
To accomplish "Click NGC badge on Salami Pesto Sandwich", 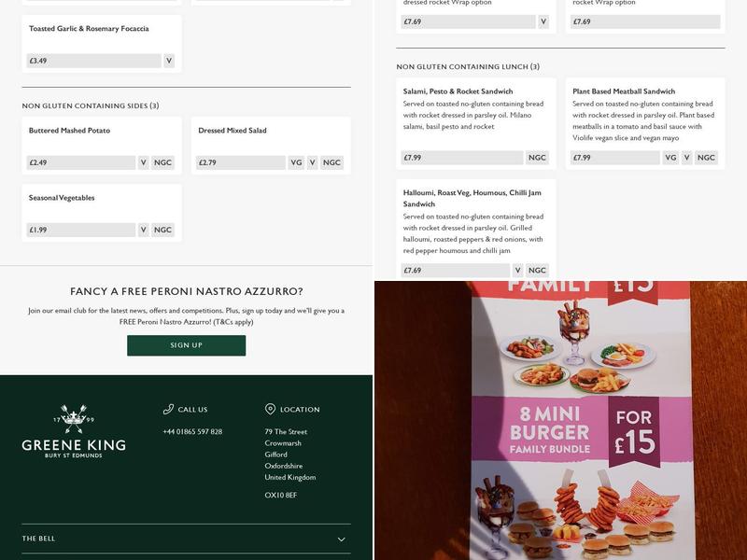I will click(x=537, y=157).
